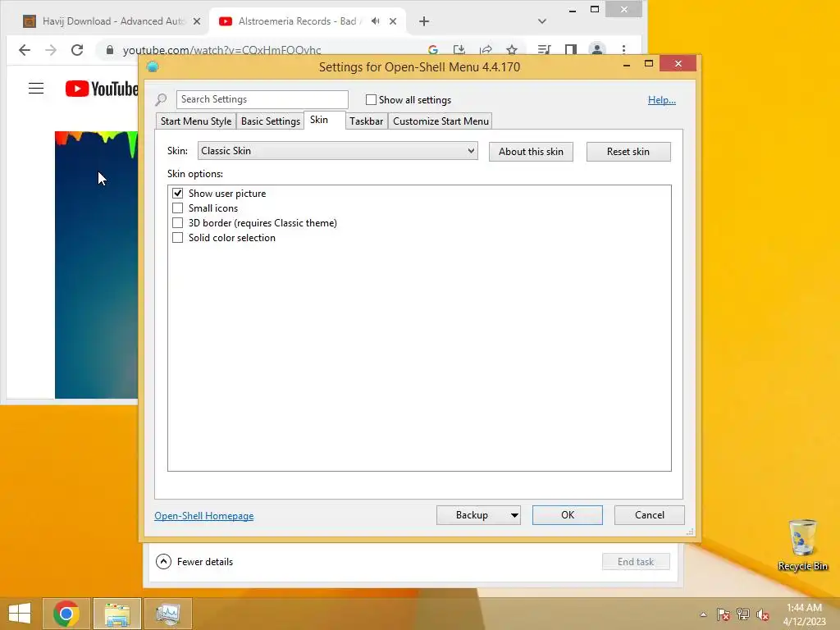Confirm settings with OK button

[x=568, y=515]
